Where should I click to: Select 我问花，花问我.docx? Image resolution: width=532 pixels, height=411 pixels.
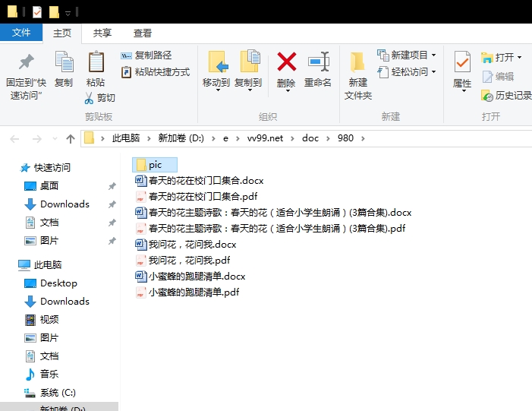pos(186,244)
